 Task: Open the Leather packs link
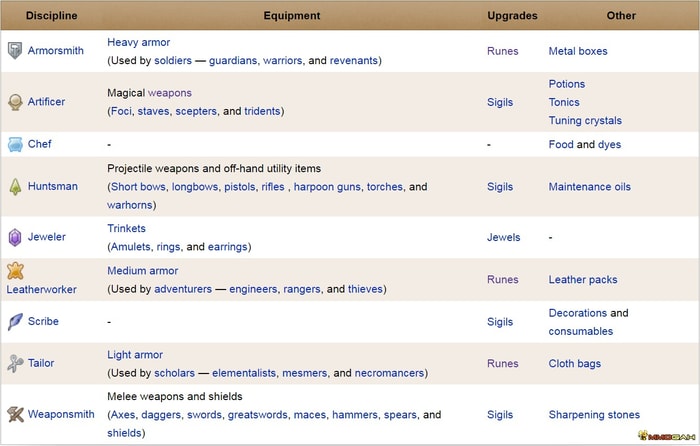[583, 280]
